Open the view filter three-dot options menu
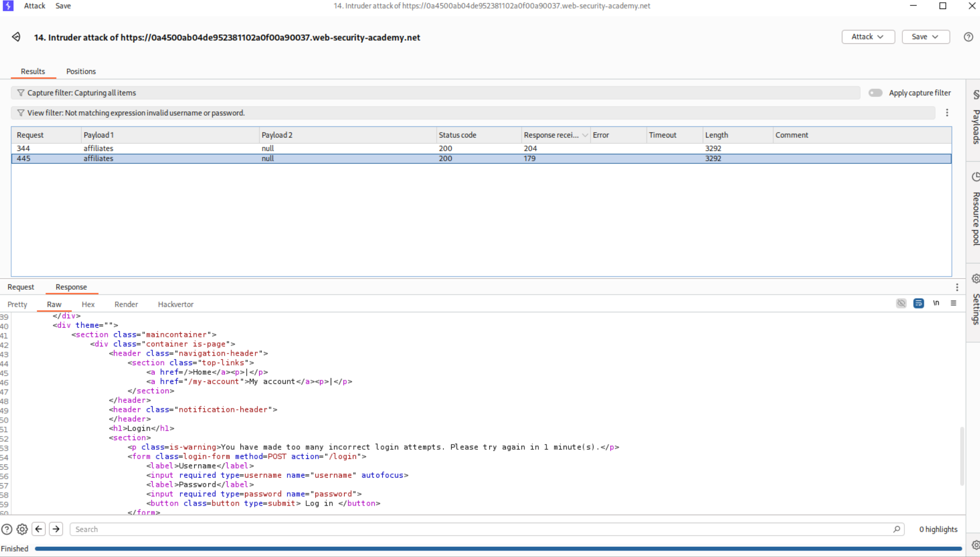980x557 pixels. pos(947,113)
